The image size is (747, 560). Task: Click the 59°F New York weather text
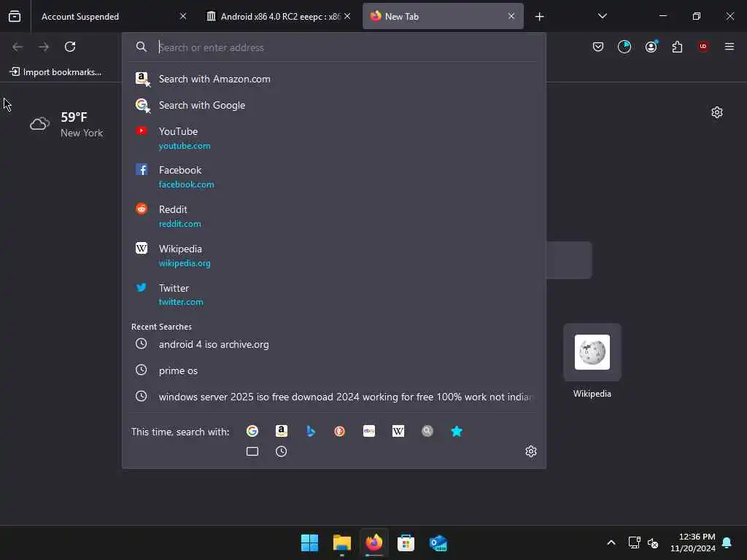coord(82,124)
